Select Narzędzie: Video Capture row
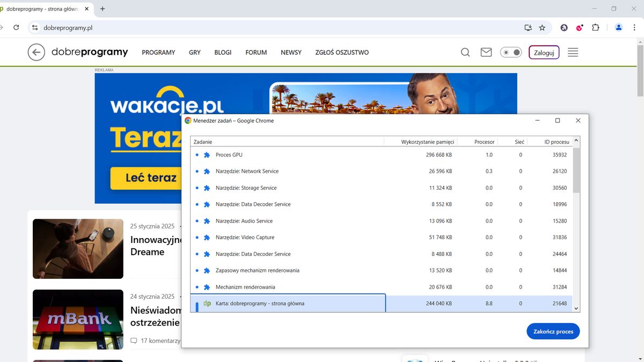 point(382,237)
